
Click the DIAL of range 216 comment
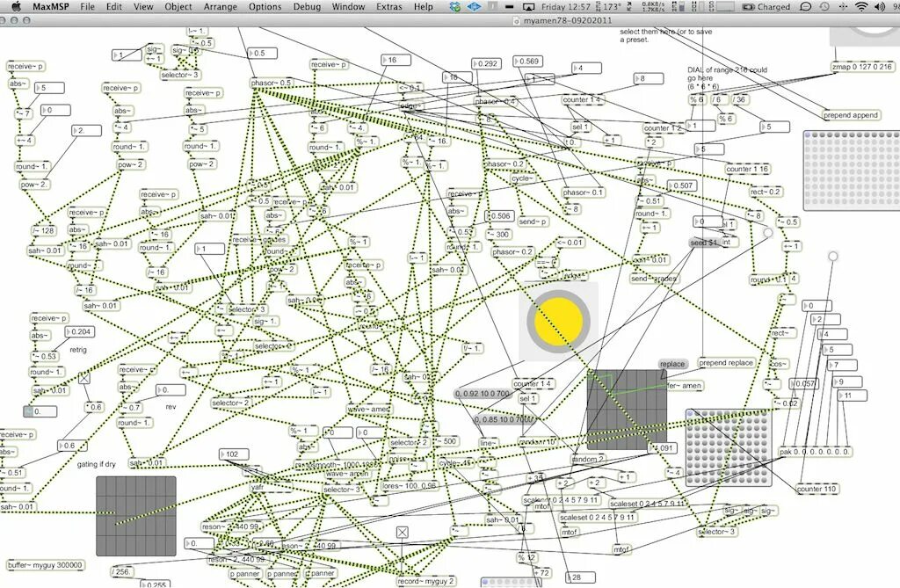point(727,78)
